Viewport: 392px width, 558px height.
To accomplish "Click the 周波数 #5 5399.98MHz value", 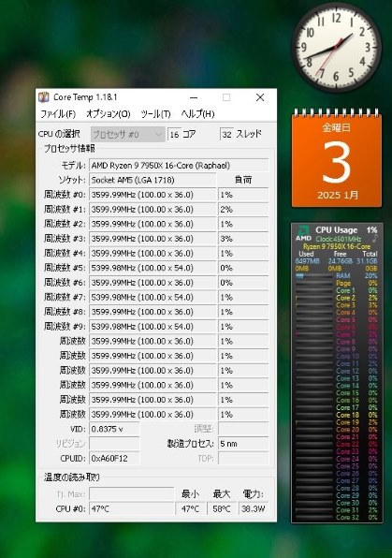I will 152,268.
